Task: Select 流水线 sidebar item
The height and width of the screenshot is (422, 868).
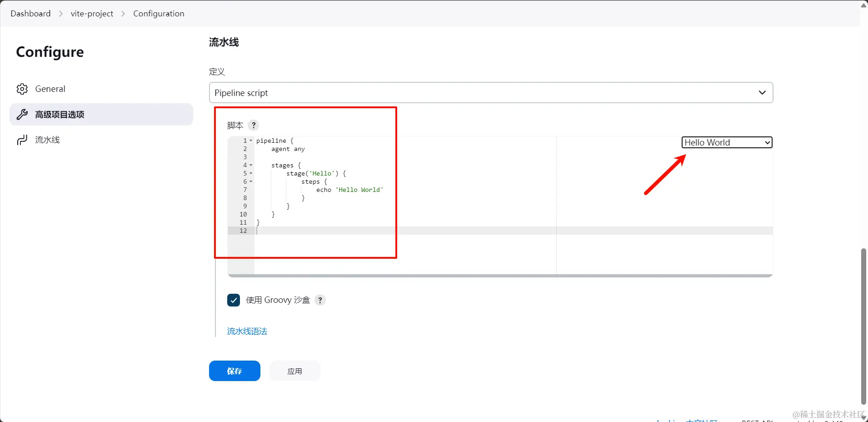Action: pos(101,140)
